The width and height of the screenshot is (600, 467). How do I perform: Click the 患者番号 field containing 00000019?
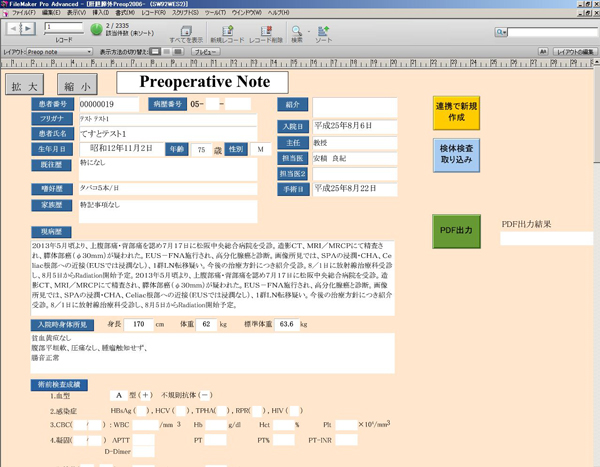click(x=107, y=104)
